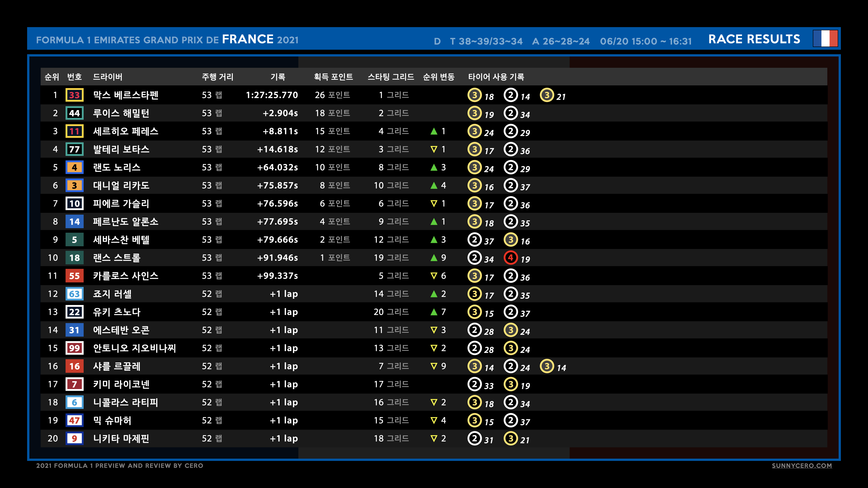Click the driver name 믹 슈마허

[112, 420]
